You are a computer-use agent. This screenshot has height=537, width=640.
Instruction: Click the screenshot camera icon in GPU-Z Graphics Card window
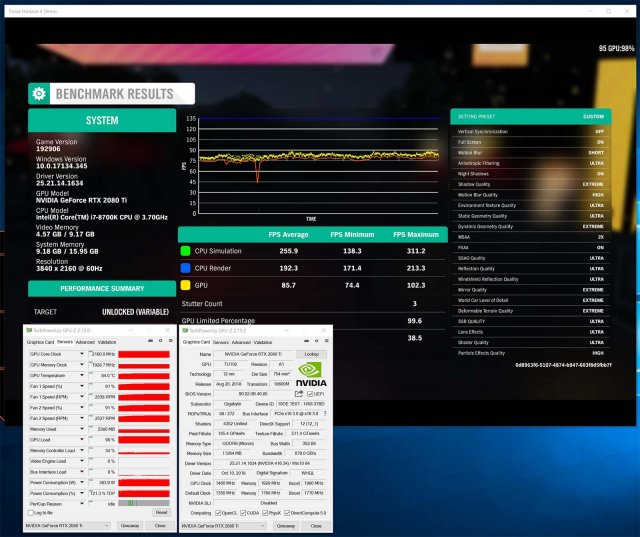coord(306,341)
